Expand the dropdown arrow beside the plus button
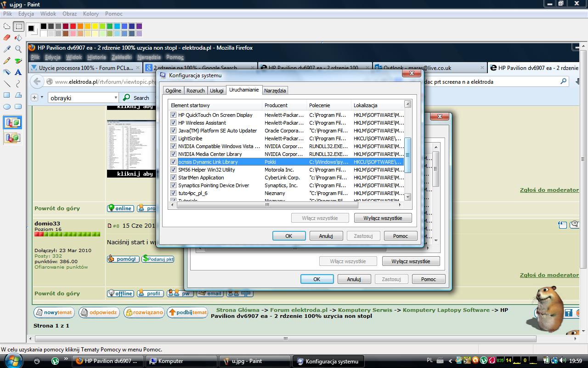 (42, 98)
